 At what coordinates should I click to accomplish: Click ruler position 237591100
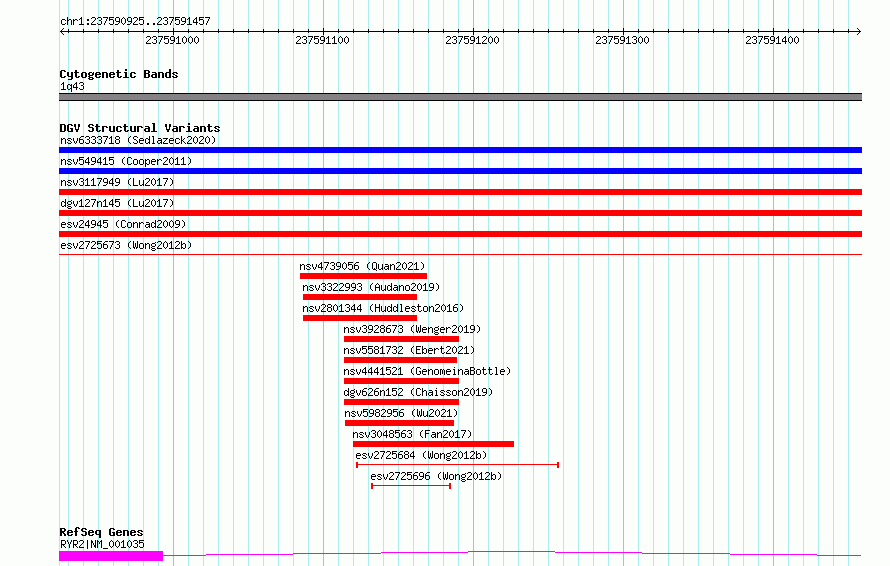coord(322,40)
